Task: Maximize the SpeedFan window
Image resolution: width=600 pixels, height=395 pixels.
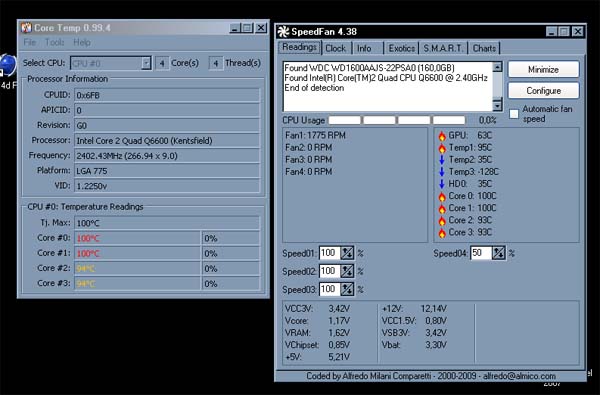Action: pyautogui.click(x=564, y=31)
